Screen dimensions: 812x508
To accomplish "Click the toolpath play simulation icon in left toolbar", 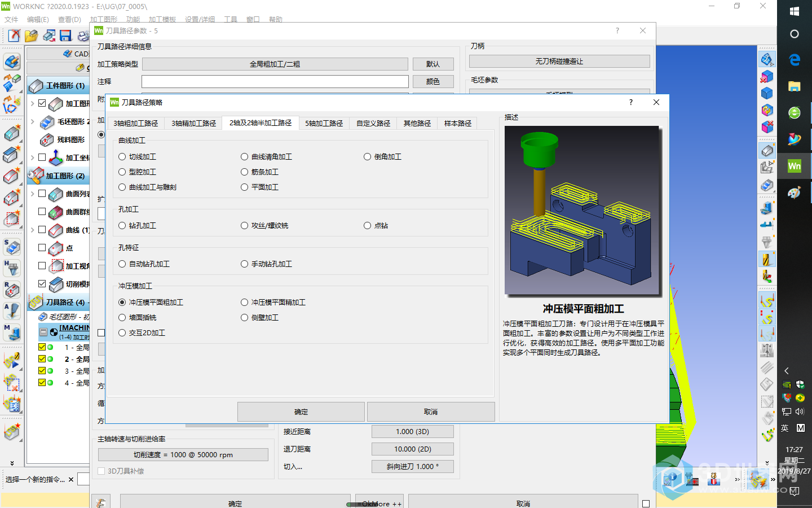I will point(12,361).
